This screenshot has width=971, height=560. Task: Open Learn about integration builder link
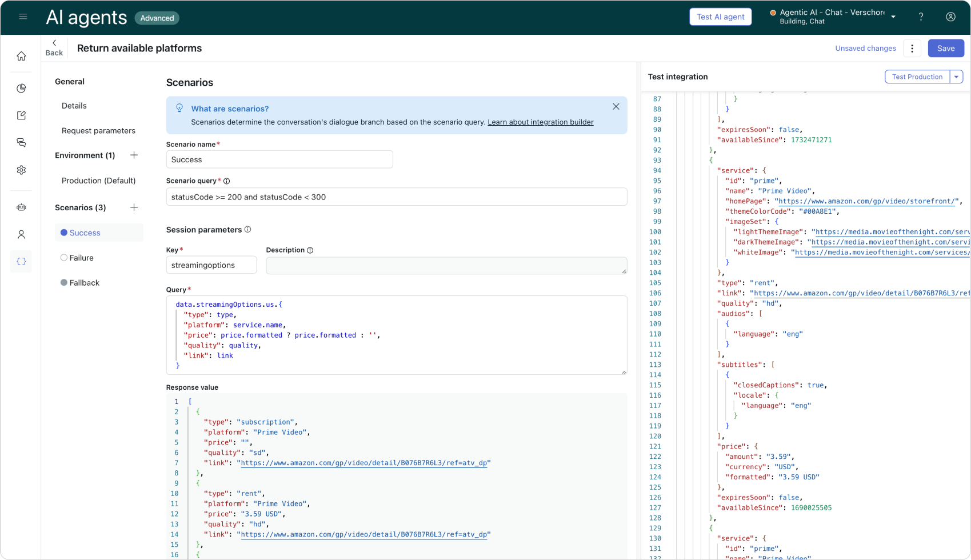(540, 122)
